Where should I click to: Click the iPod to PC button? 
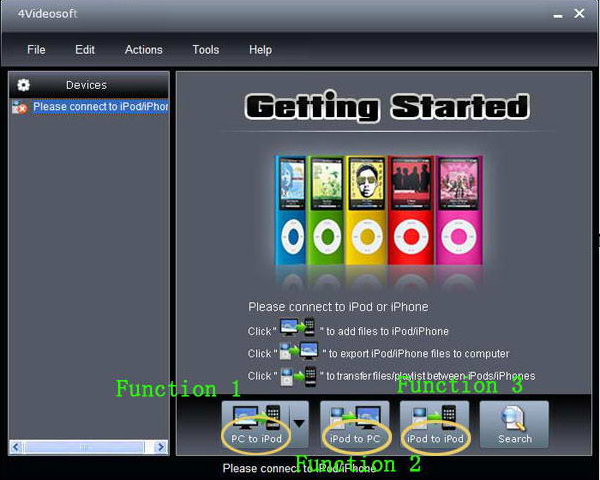point(355,424)
